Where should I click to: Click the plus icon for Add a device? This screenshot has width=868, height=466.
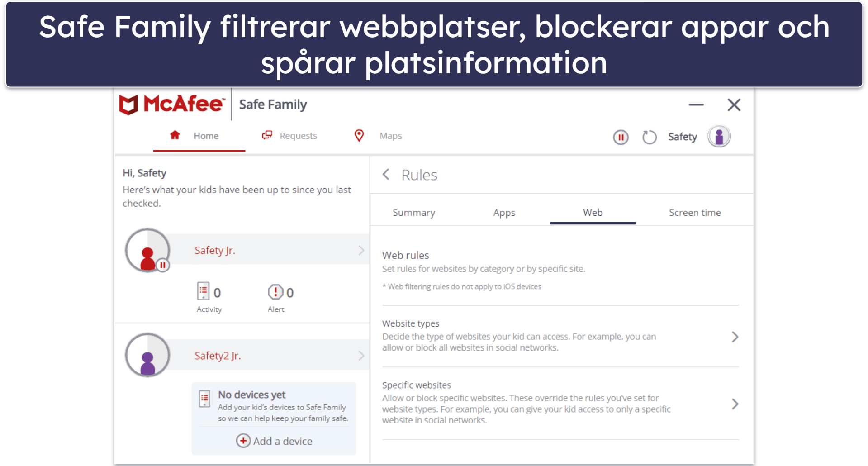243,441
